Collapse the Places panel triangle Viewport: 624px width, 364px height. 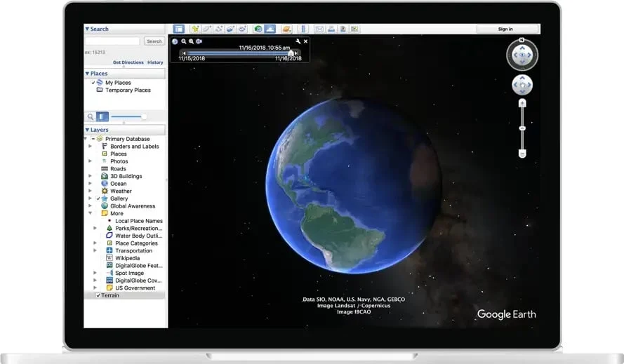(x=87, y=74)
